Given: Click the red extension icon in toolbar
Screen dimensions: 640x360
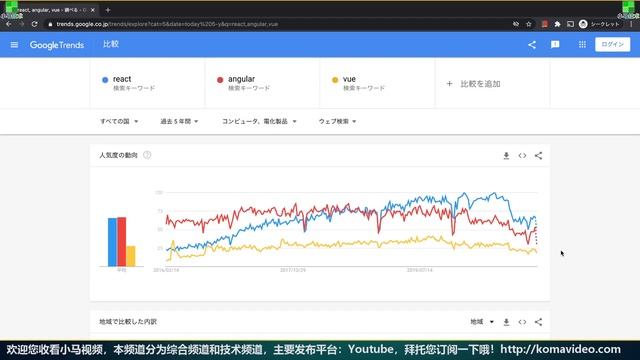Looking at the screenshot, I should 544,24.
